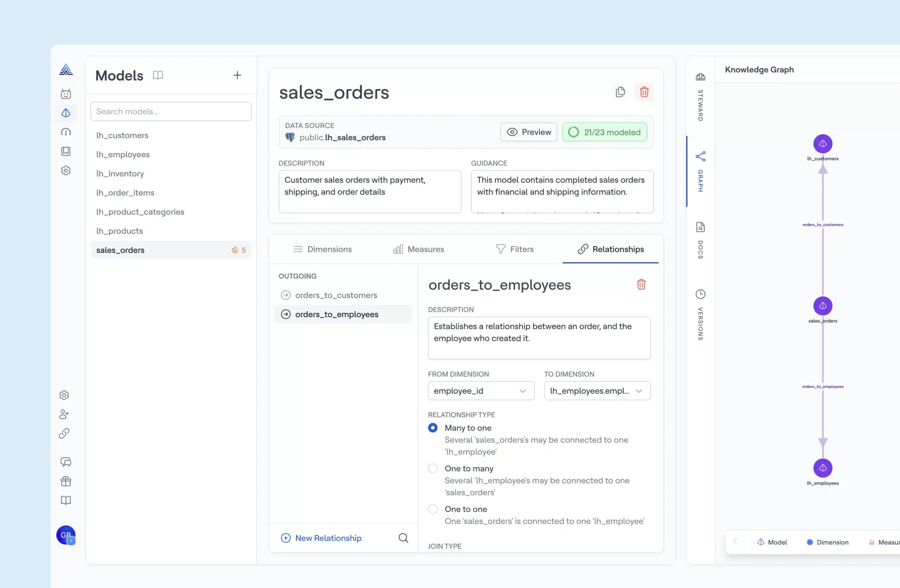900x588 pixels.
Task: Open the Versions clock icon
Action: [700, 294]
